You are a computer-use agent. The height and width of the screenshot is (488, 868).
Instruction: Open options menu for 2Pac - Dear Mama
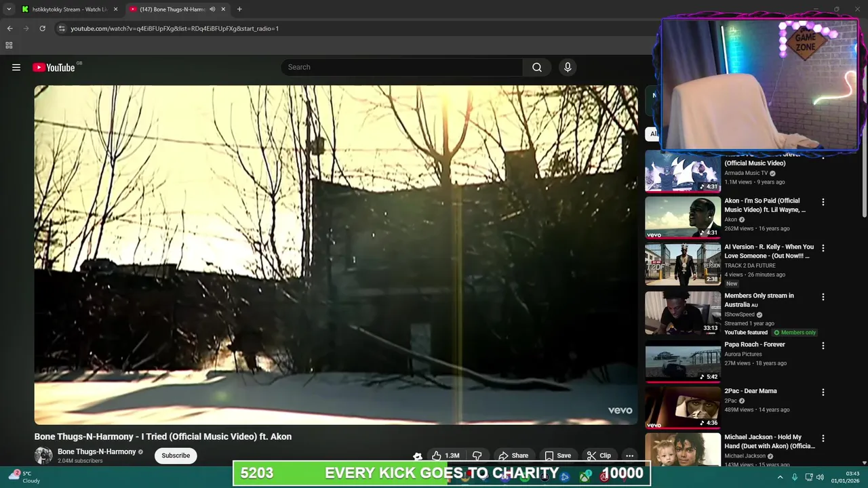823,392
